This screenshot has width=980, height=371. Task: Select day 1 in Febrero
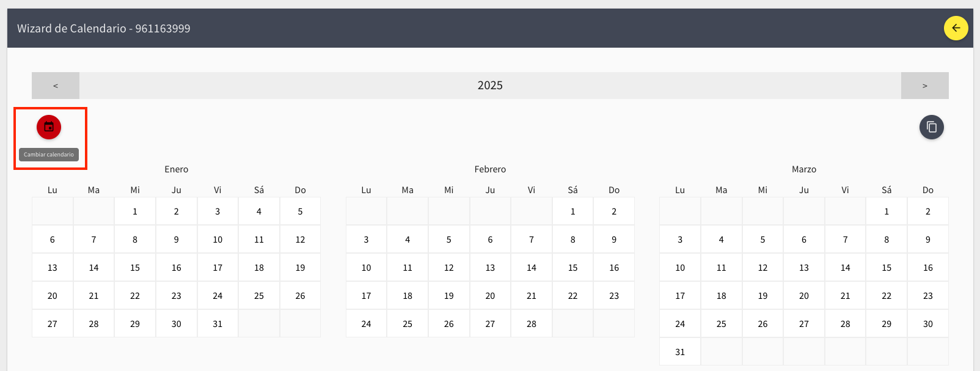coord(572,211)
